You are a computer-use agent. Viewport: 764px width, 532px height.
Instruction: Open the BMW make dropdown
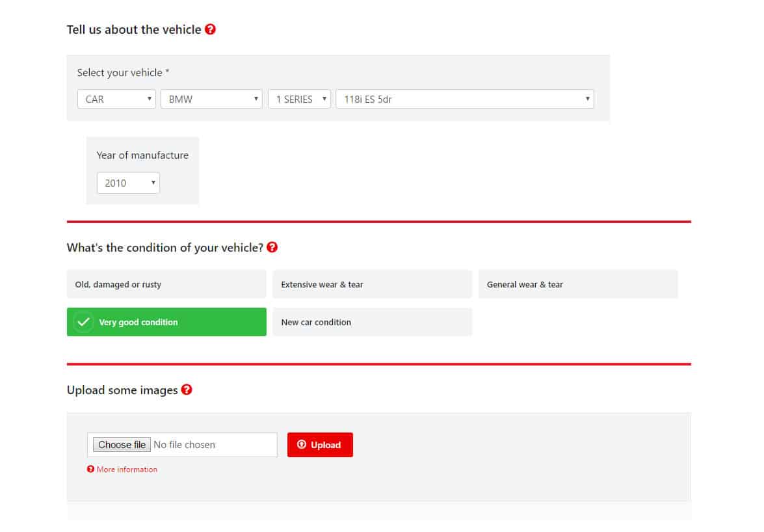point(211,99)
